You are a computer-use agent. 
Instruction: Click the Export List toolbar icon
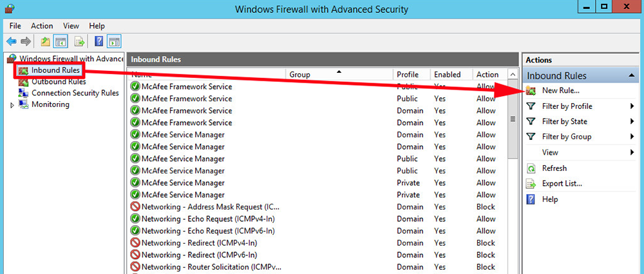[x=79, y=41]
